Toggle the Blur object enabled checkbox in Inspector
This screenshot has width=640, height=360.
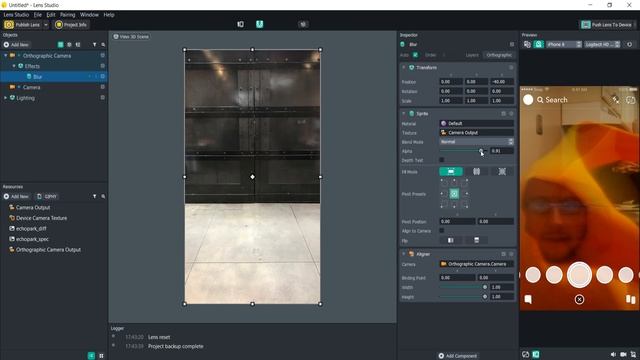(415, 55)
